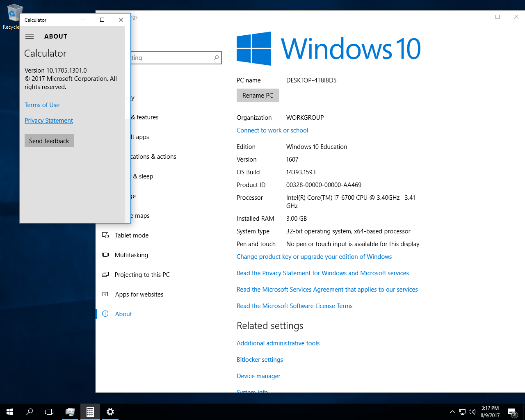The width and height of the screenshot is (525, 420).
Task: Open Device manager link
Action: [258, 376]
